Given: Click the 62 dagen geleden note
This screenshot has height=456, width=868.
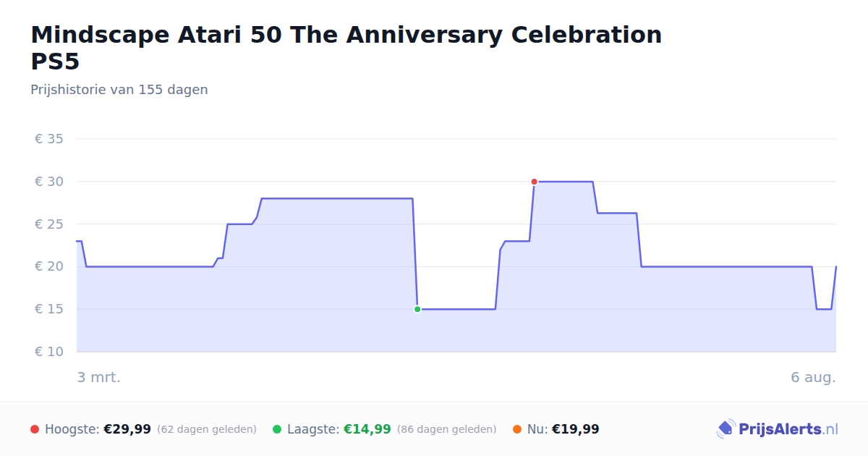Looking at the screenshot, I should tap(207, 429).
